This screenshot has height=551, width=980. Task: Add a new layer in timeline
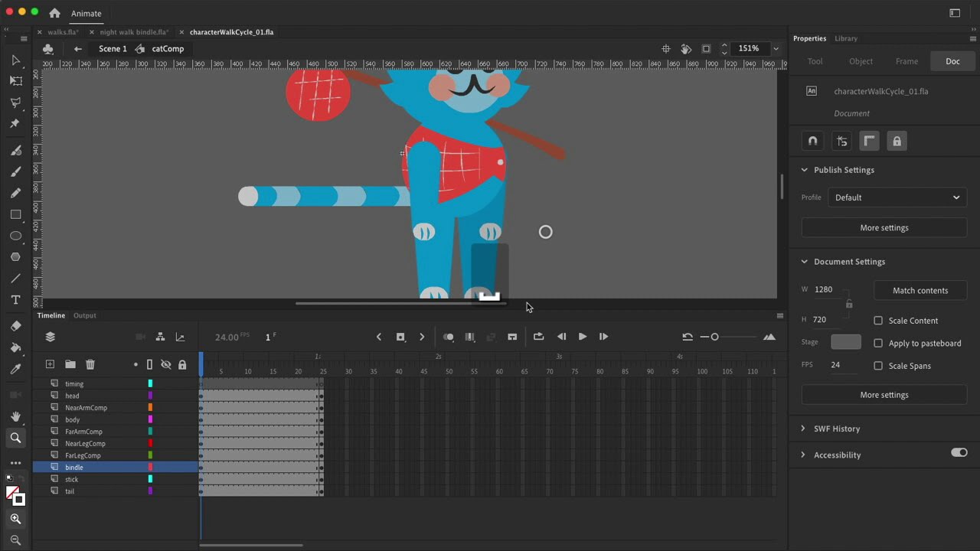50,364
